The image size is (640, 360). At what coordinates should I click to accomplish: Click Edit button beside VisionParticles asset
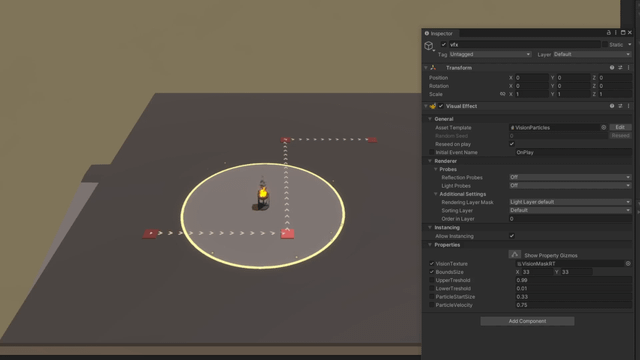620,127
